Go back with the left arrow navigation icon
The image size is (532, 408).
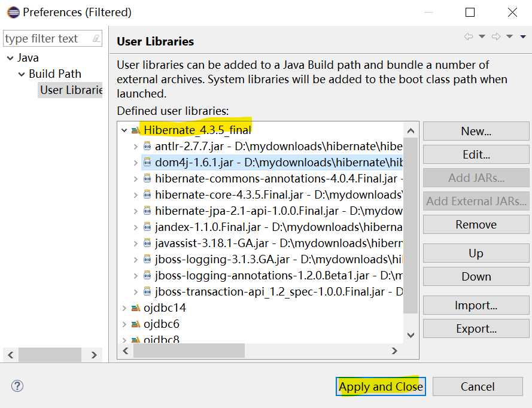pos(469,36)
